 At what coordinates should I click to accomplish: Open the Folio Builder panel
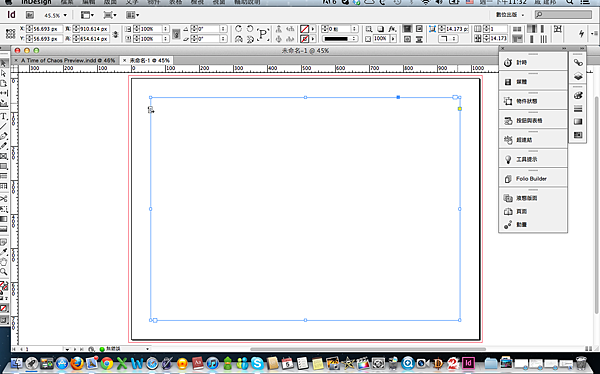click(x=533, y=179)
